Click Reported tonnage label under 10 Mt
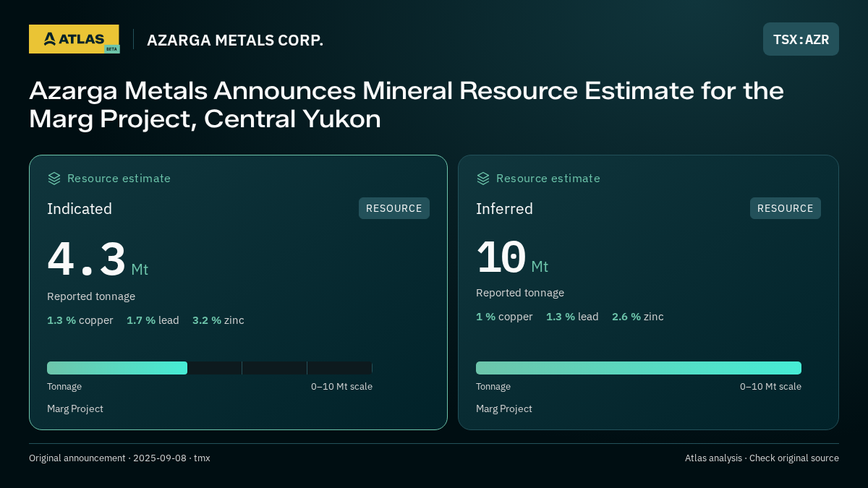Image resolution: width=868 pixels, height=488 pixels. point(520,293)
